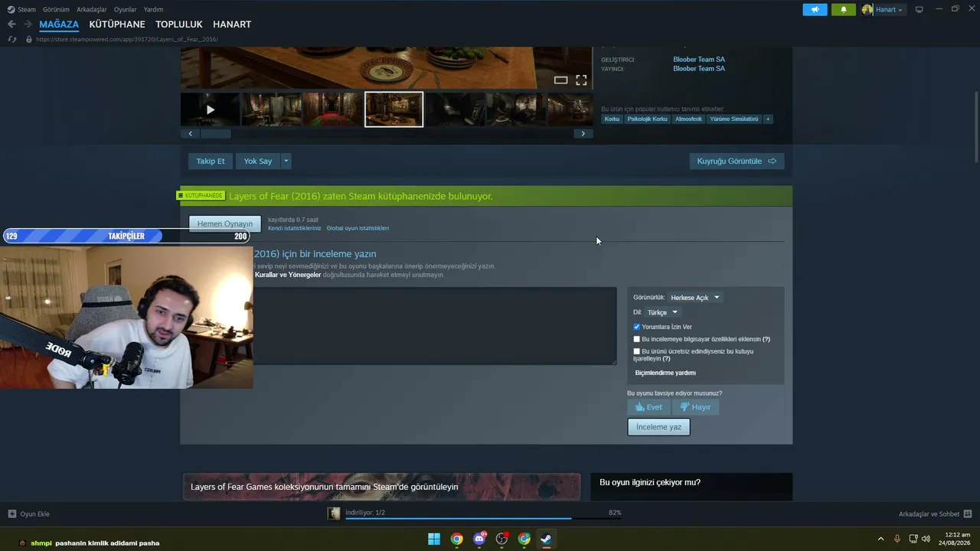The image size is (980, 551).
Task: Open the Yardım menu
Action: tap(153, 9)
